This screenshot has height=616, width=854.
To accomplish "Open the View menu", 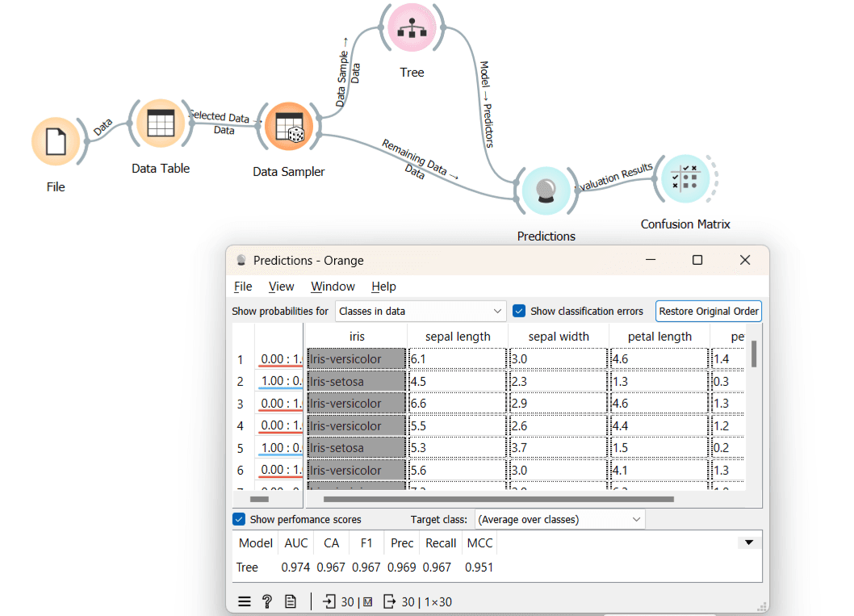I will coord(281,287).
